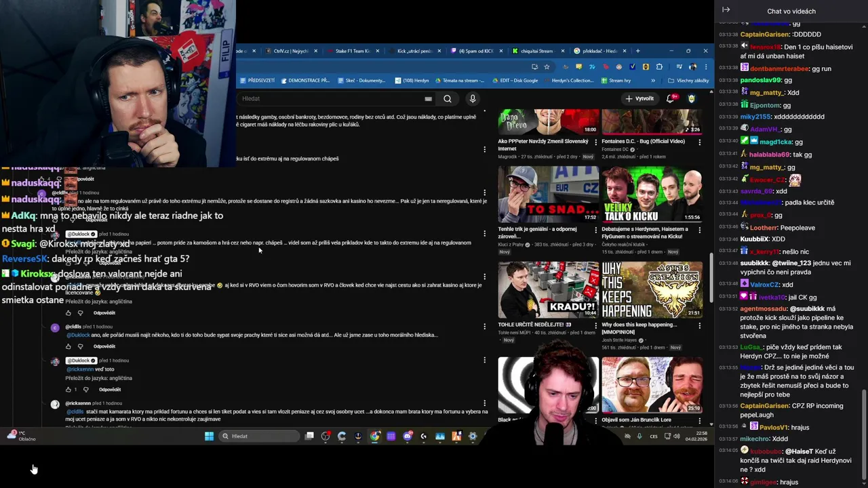Open the Velký Talk o Kicku video thumbnail

click(x=652, y=195)
